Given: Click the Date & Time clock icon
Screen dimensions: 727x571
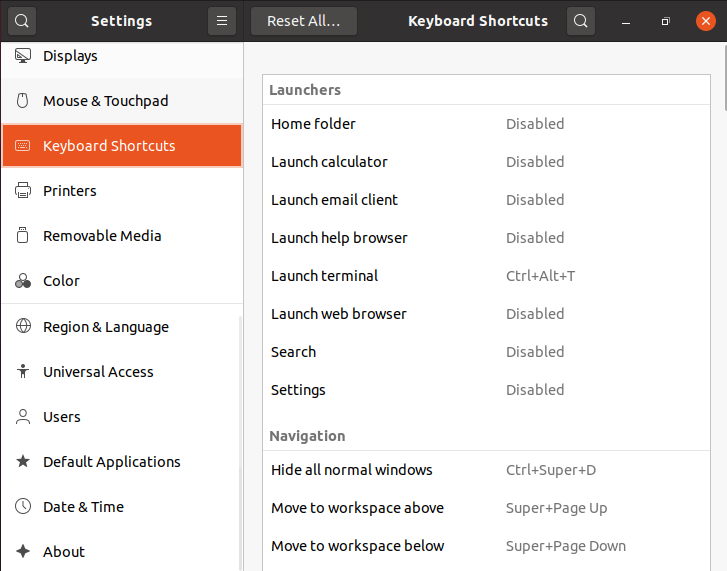Looking at the screenshot, I should 23,507.
